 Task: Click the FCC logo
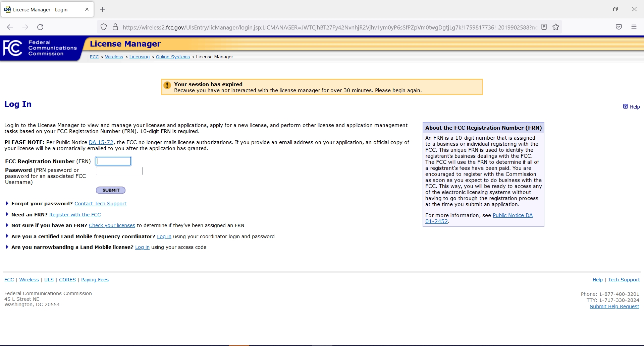(12, 48)
